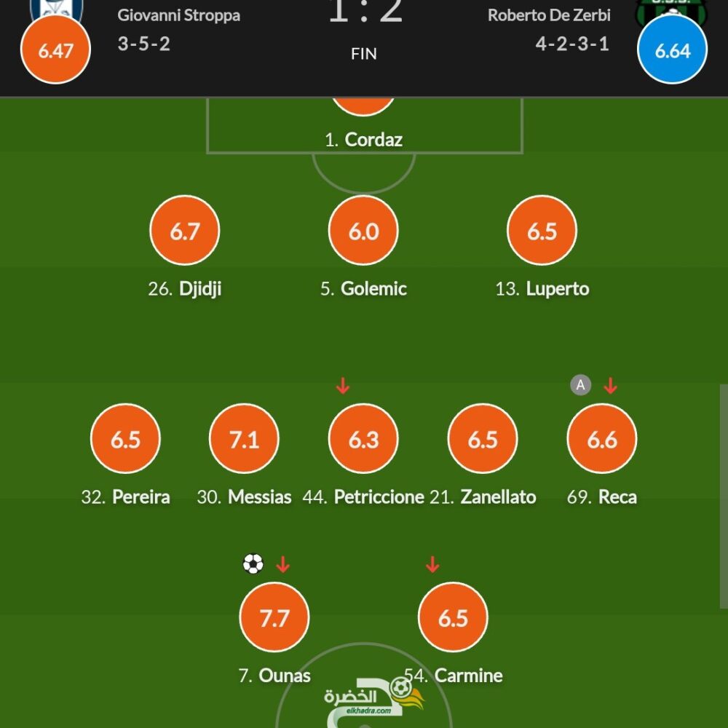728x728 pixels.
Task: Click the assist badge above Reca
Action: pos(580,385)
